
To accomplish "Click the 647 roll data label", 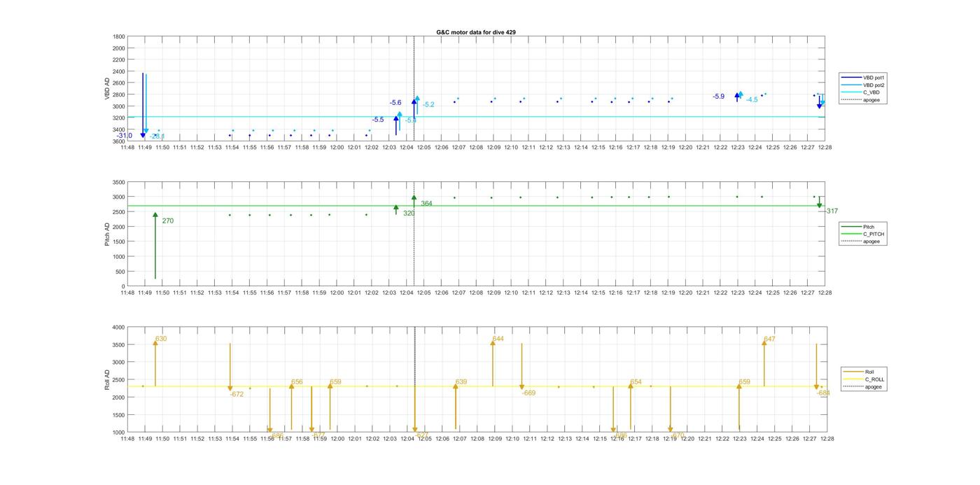I will (x=769, y=339).
